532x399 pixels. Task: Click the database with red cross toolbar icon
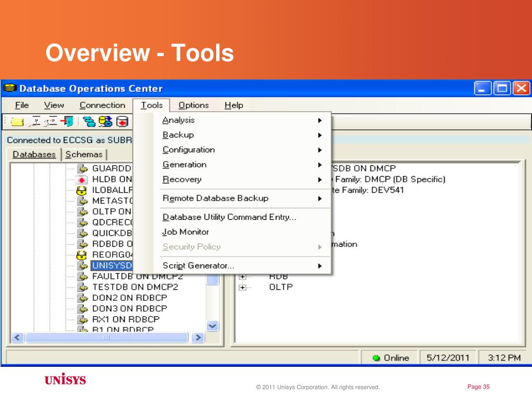[122, 121]
